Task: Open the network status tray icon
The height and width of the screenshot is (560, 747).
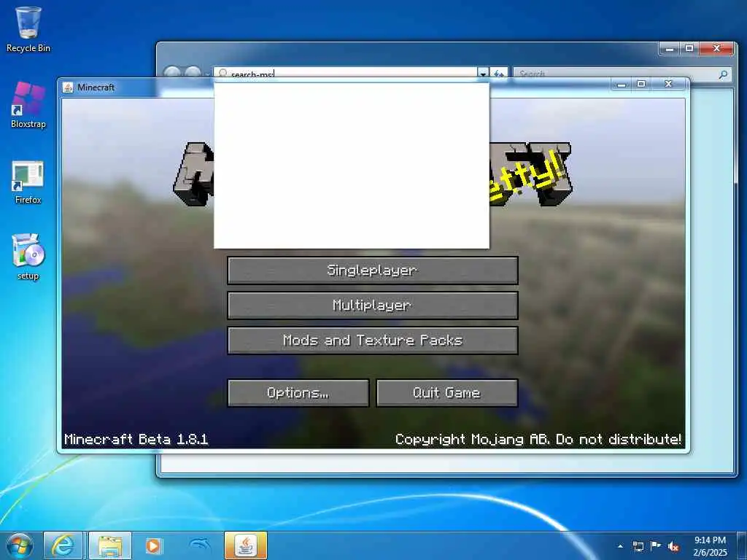Action: [x=638, y=546]
